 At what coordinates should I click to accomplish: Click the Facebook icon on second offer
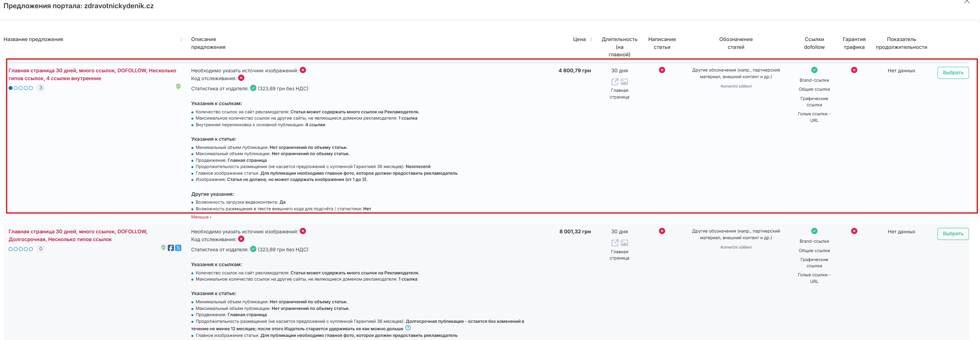coord(171,248)
